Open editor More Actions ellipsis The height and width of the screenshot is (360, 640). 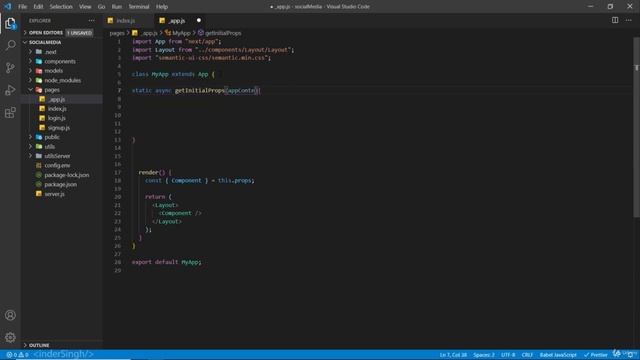click(629, 20)
